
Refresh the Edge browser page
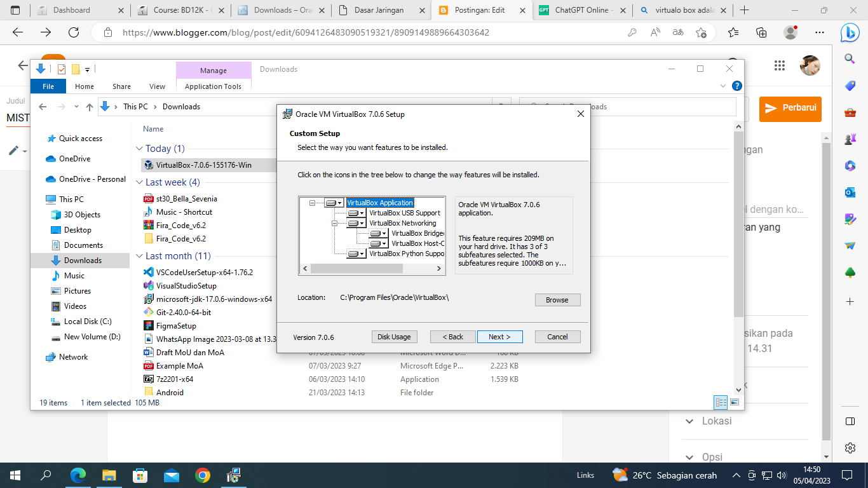[73, 32]
